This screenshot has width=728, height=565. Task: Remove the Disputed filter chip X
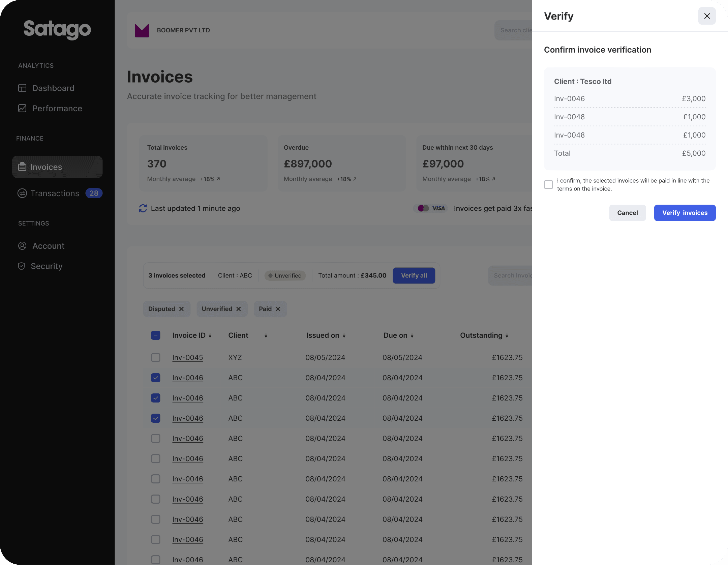[181, 309]
